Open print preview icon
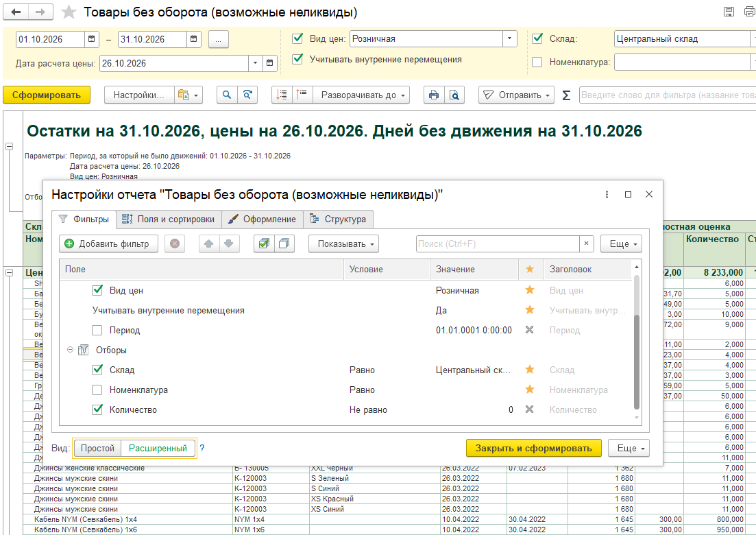The height and width of the screenshot is (535, 756). [x=454, y=95]
